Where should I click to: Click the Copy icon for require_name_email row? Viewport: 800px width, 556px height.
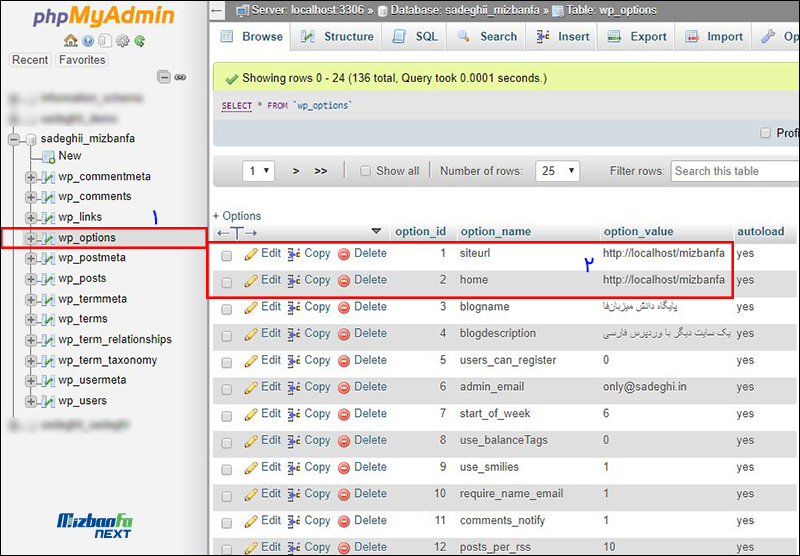tap(293, 494)
